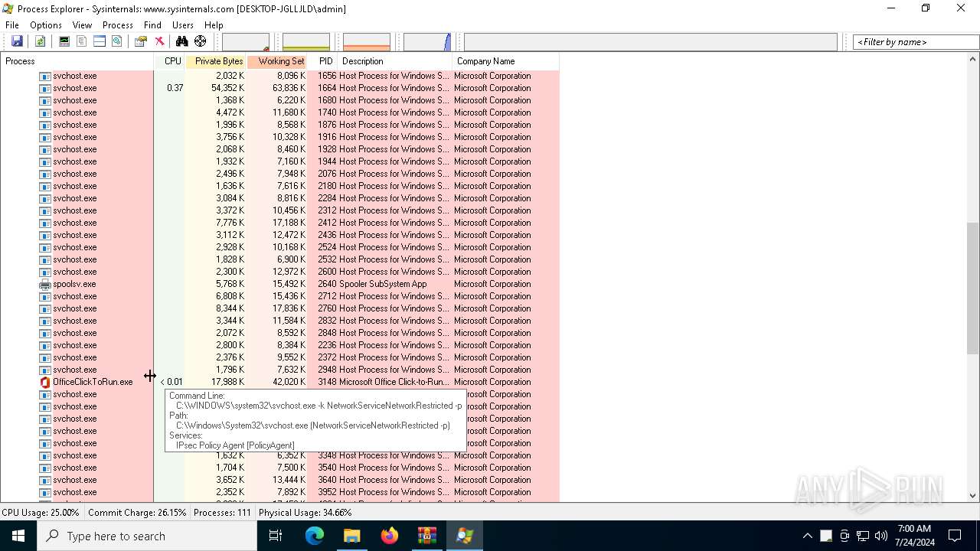Click the DLL/handle view magnifier icon
Viewport: 980px width, 551px height.
[116, 41]
